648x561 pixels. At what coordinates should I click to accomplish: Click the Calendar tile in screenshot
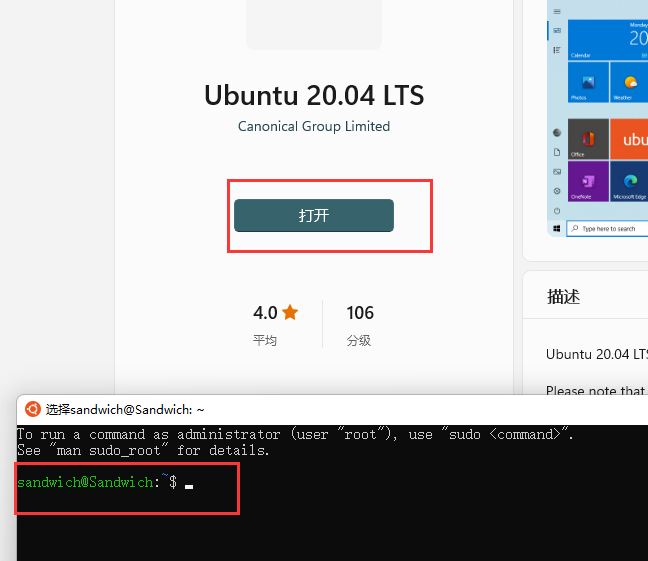(x=608, y=40)
